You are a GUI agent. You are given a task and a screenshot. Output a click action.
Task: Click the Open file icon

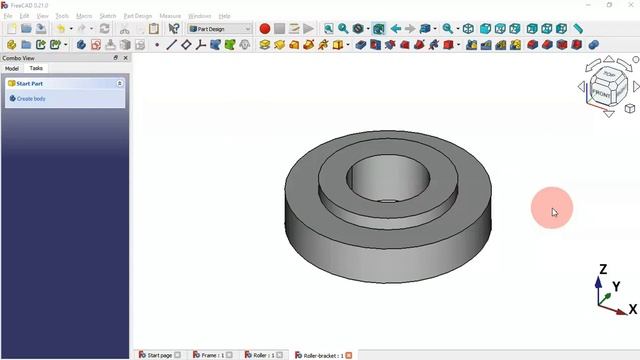(26, 29)
